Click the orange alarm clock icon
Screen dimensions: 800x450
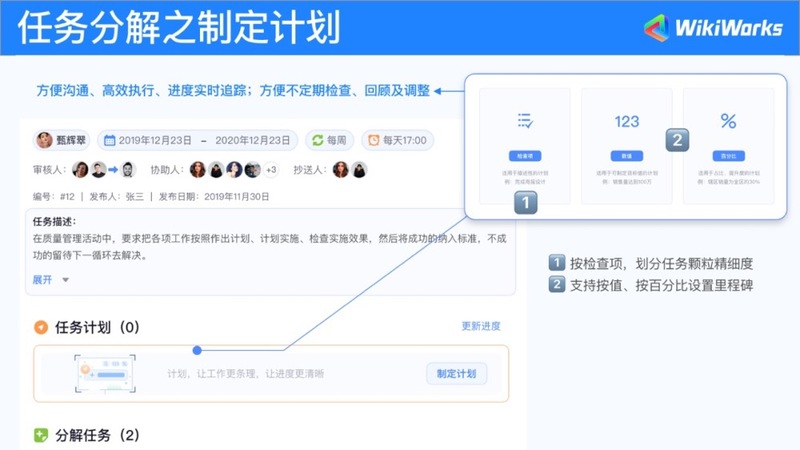point(372,141)
